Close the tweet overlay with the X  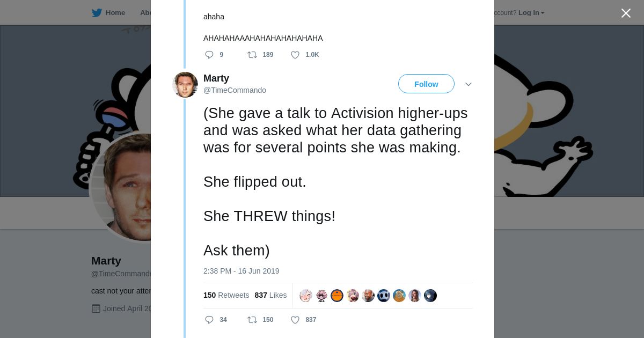(626, 13)
